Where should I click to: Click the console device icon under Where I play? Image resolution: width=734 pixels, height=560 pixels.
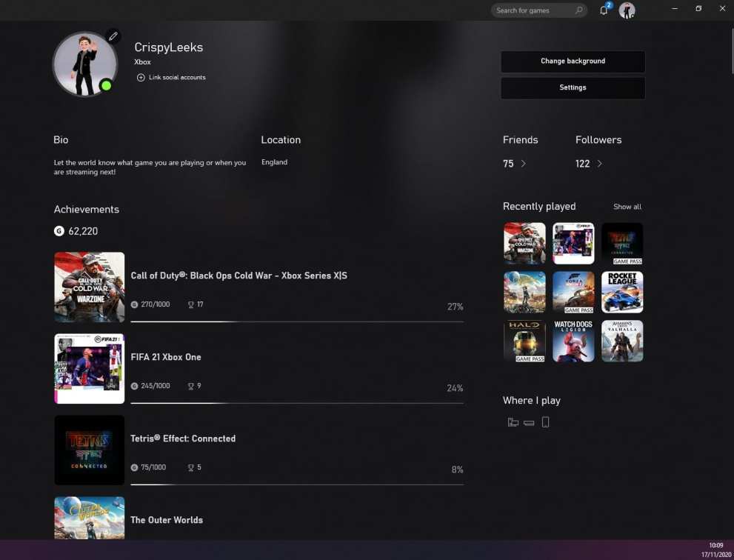(x=529, y=422)
